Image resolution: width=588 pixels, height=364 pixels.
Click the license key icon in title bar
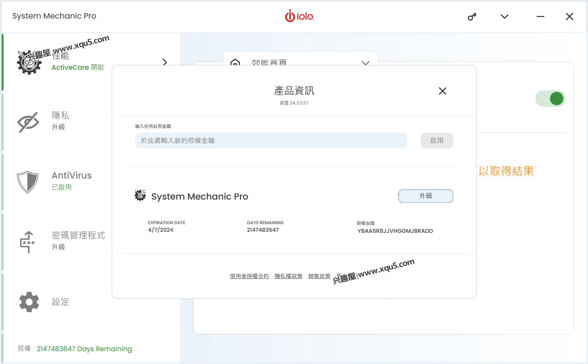pos(472,17)
